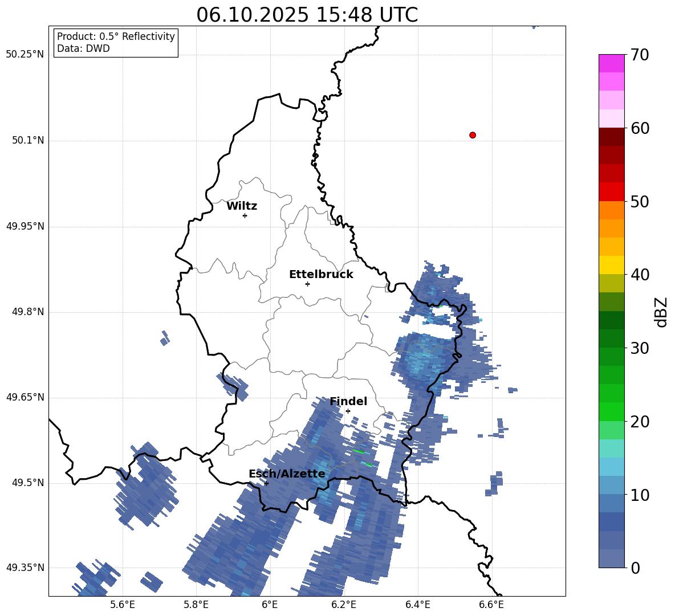
Task: Click the 49.8°N latitude label
Action: click(28, 312)
